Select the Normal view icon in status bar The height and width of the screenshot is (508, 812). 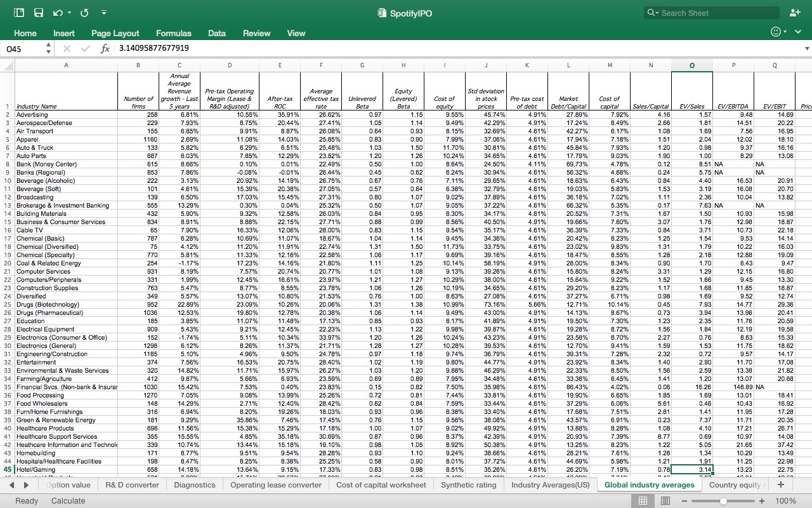tap(643, 501)
